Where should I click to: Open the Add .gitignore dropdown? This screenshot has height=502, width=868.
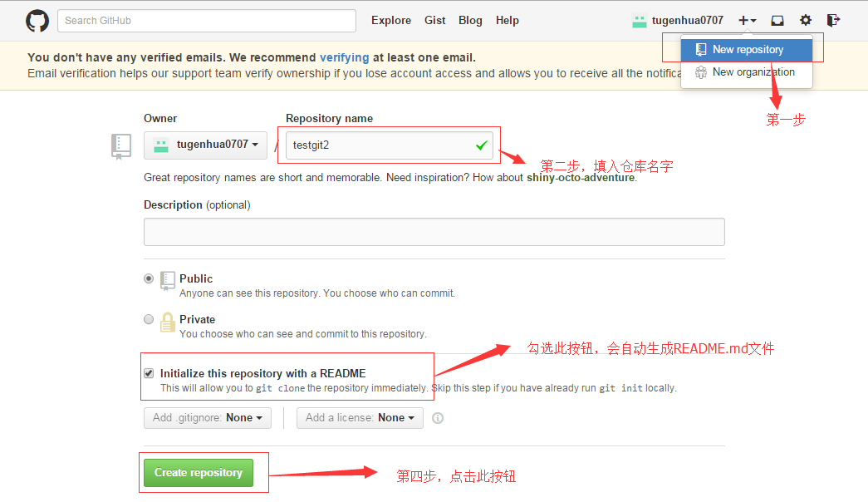click(x=208, y=418)
